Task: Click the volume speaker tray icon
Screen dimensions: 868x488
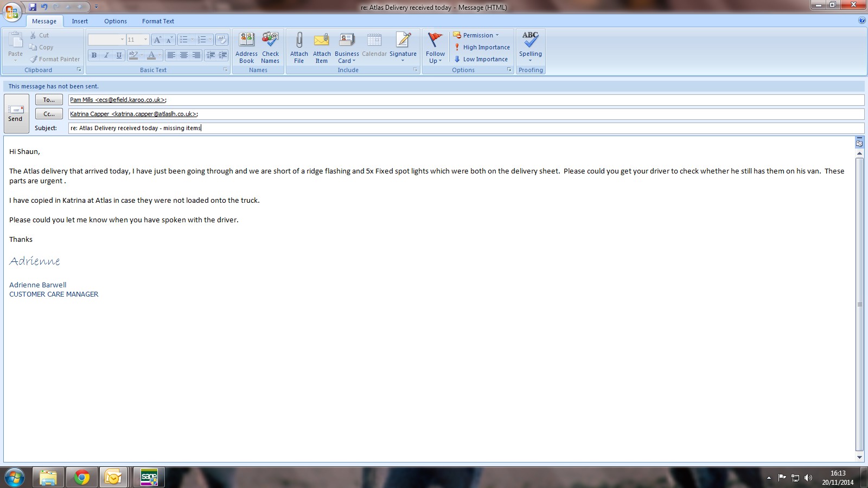Action: pos(808,478)
